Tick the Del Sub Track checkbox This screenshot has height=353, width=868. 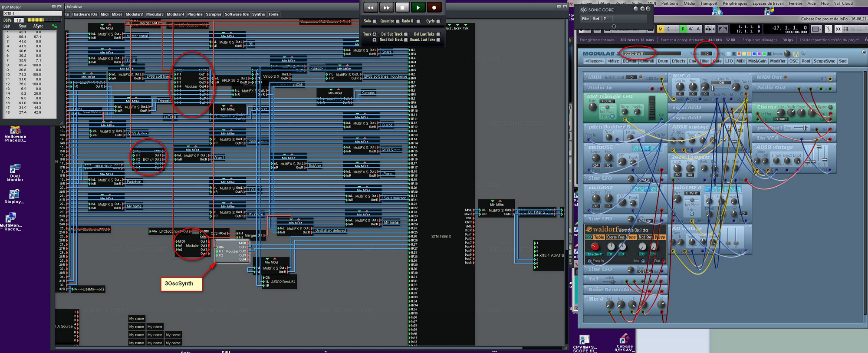pos(406,34)
